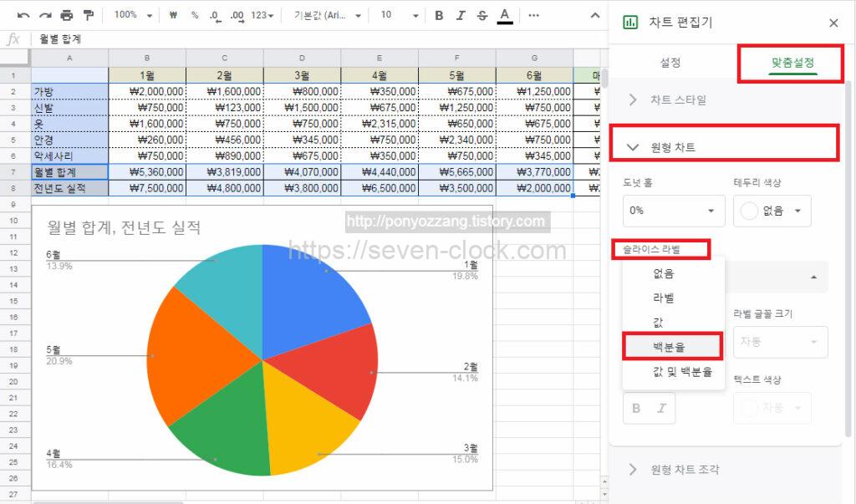Viewport: 856px width, 504px height.
Task: Open the more toolbar options ellipsis
Action: [x=534, y=15]
